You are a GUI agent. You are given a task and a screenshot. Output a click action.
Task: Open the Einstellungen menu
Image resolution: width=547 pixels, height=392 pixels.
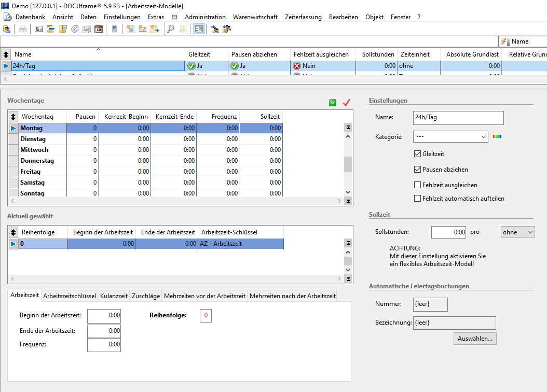122,17
